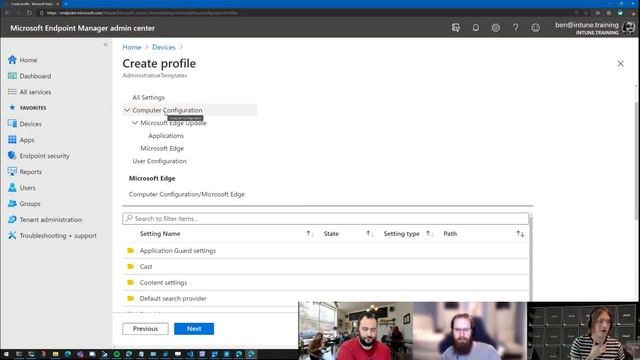Screen dimensions: 640x360
Task: Open the Devices sidebar item
Action: tap(30, 124)
